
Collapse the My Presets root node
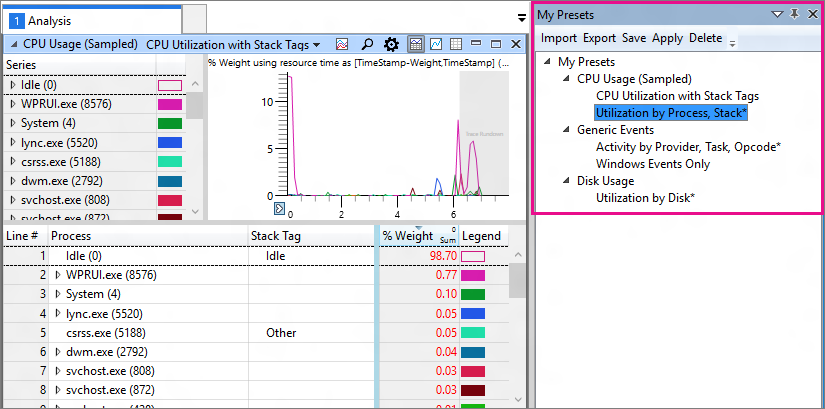click(x=548, y=62)
